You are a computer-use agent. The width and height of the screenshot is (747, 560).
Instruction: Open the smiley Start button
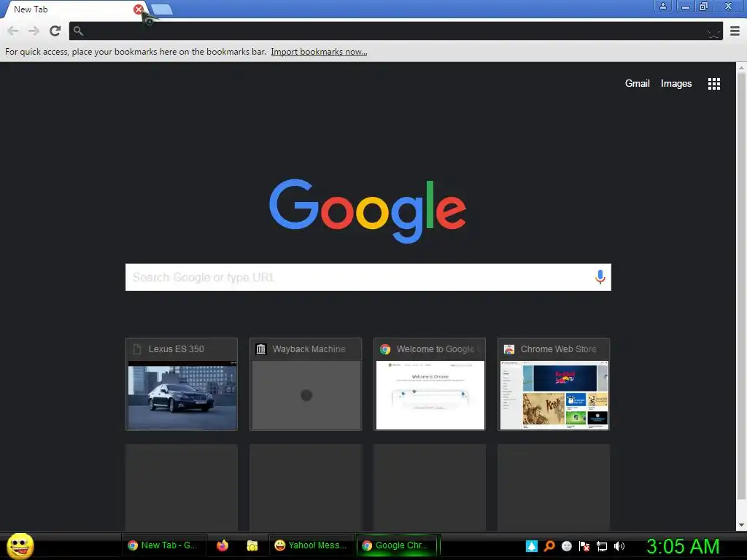coord(20,545)
